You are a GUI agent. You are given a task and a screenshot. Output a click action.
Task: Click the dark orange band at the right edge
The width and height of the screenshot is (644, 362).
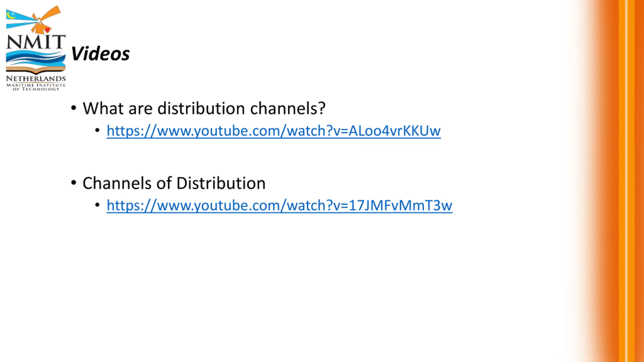639,181
